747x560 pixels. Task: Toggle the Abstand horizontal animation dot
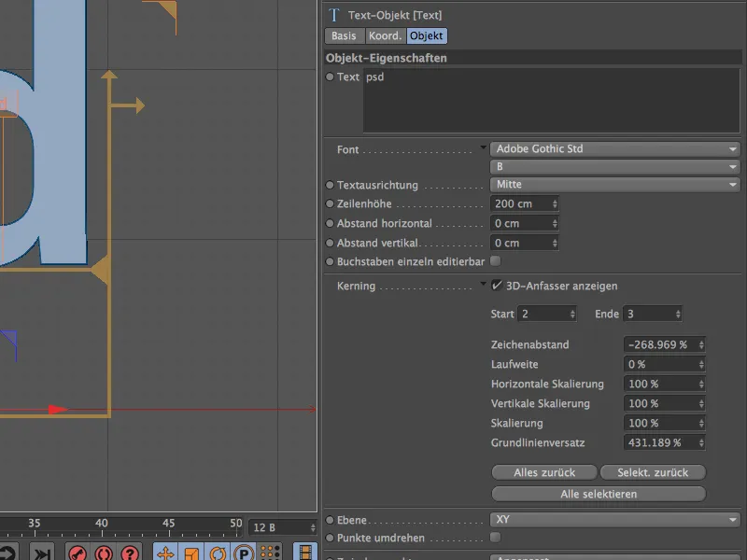coord(330,223)
